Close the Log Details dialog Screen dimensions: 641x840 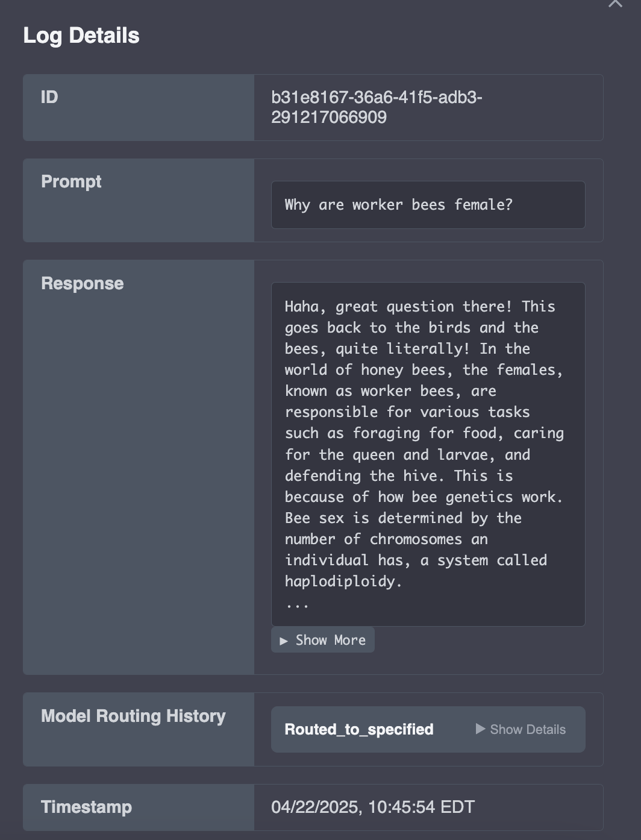(615, 2)
